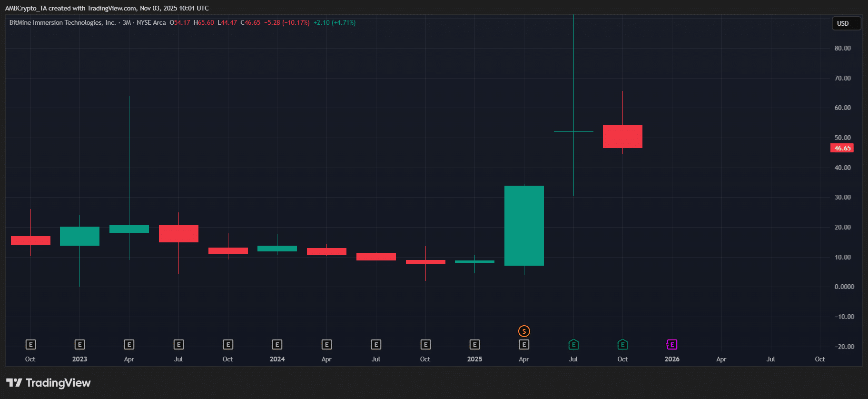Click the orange split 'S' marker icon
This screenshot has height=399, width=868.
(x=524, y=331)
